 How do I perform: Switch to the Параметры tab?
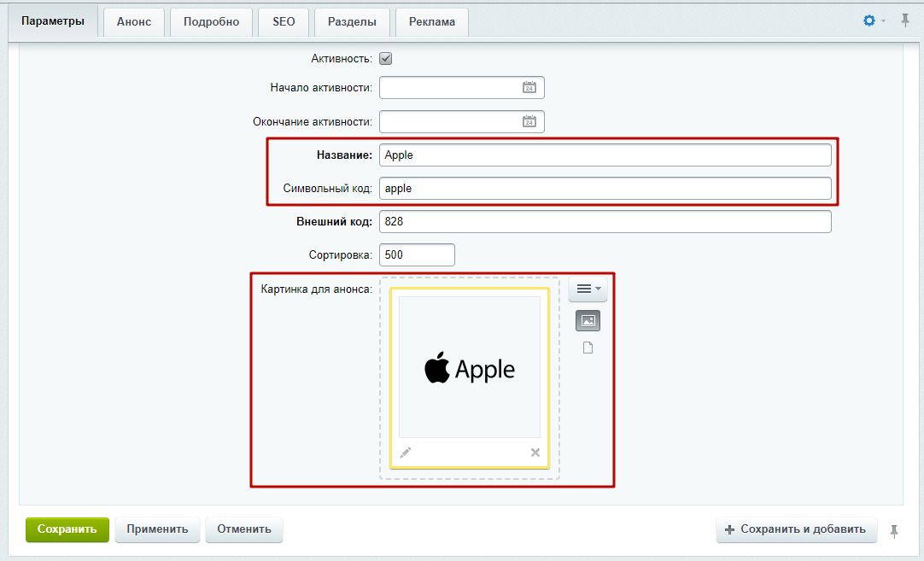pos(52,21)
